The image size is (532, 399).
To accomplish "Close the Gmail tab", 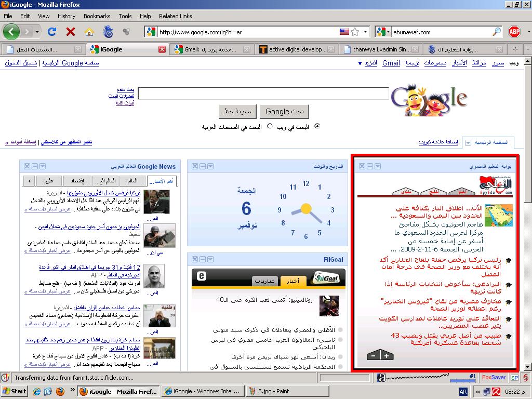I will pos(247,49).
